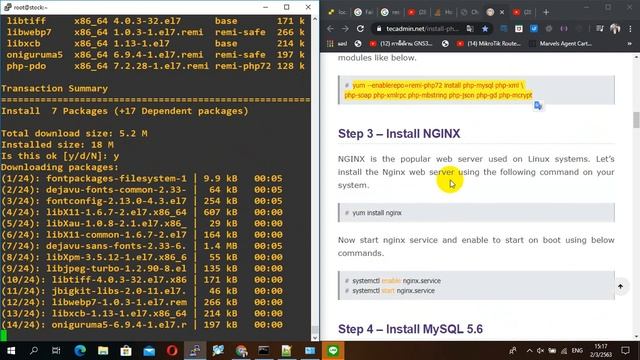Switch to Chrome on the taskbar
The height and width of the screenshot is (360, 640).
241,351
